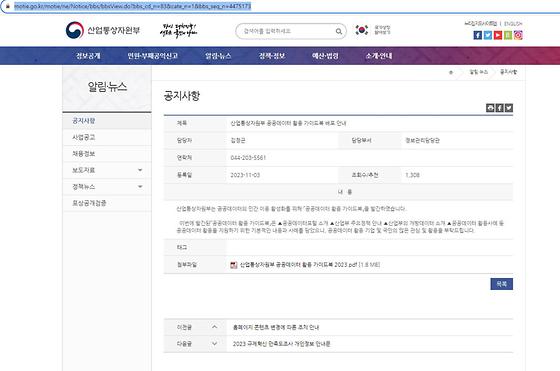The image size is (560, 371).
Task: Share notice via dark Twitter icon
Action: pos(509,108)
